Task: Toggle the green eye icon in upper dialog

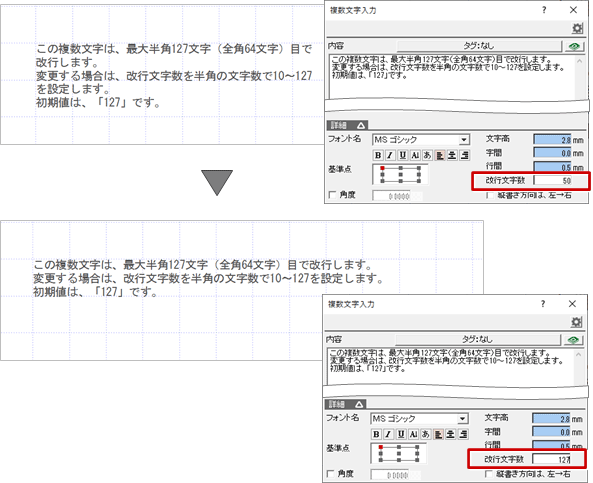Action: [x=574, y=47]
